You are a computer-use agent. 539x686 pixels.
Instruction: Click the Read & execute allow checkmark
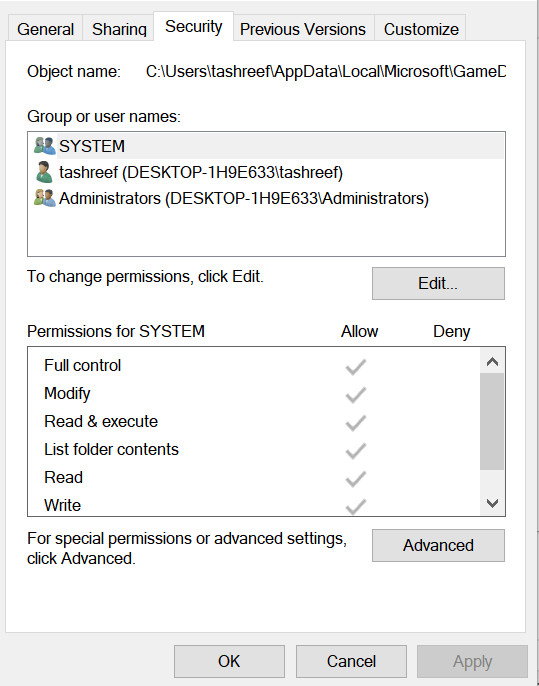pyautogui.click(x=356, y=423)
